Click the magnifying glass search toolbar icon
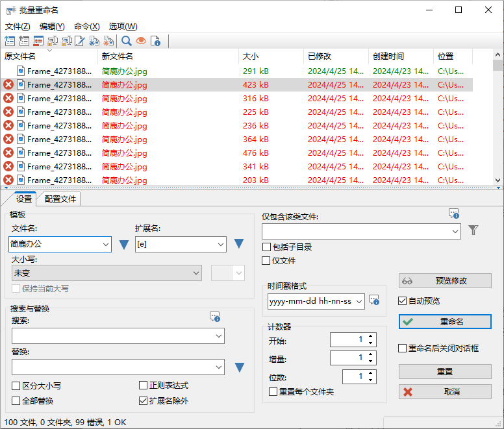Screen dimensions: 504x429 [x=126, y=41]
